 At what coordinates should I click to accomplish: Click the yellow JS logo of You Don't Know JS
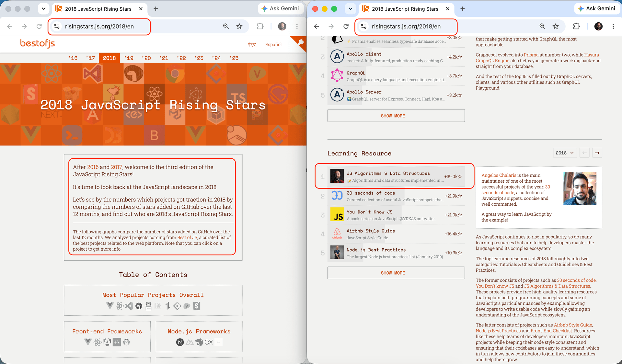(337, 215)
